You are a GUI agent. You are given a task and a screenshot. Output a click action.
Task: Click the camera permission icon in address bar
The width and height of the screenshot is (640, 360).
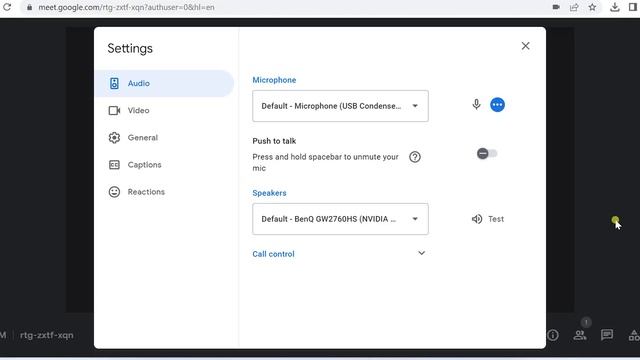556,7
